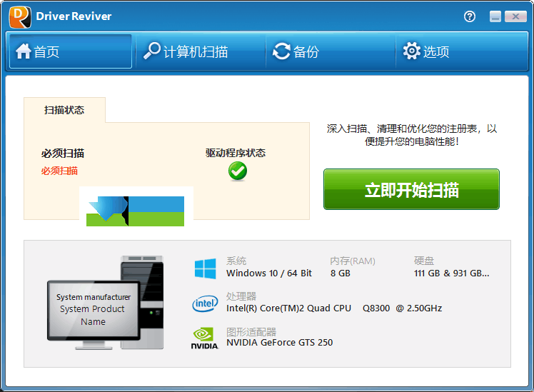Click the Windows logo icon

[x=205, y=268]
